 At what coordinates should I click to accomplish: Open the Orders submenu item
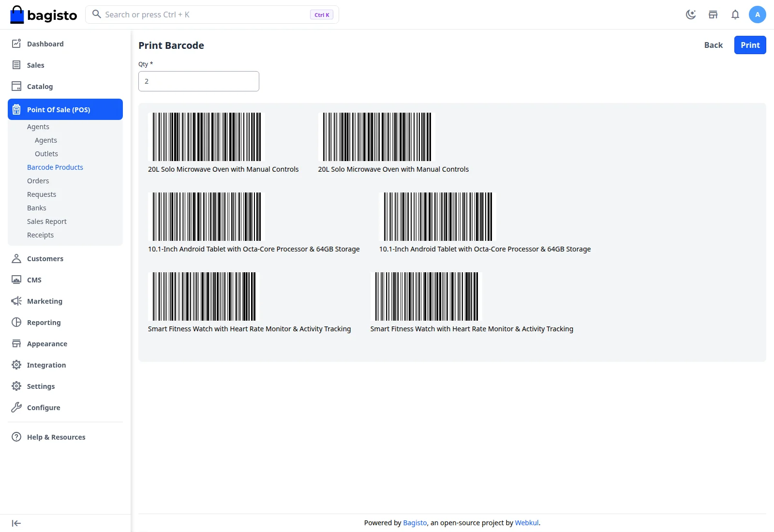38,181
